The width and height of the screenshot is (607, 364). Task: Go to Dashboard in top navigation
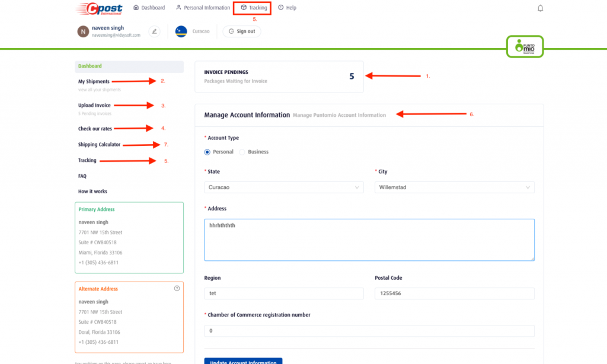point(149,8)
